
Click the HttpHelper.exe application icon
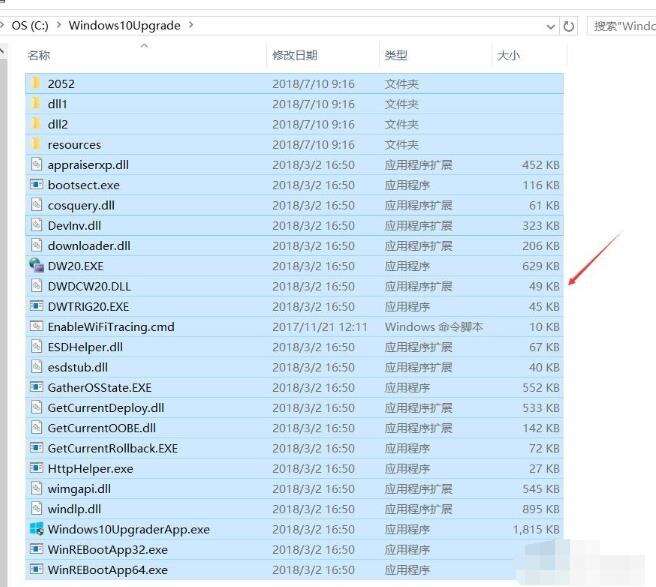(36, 468)
